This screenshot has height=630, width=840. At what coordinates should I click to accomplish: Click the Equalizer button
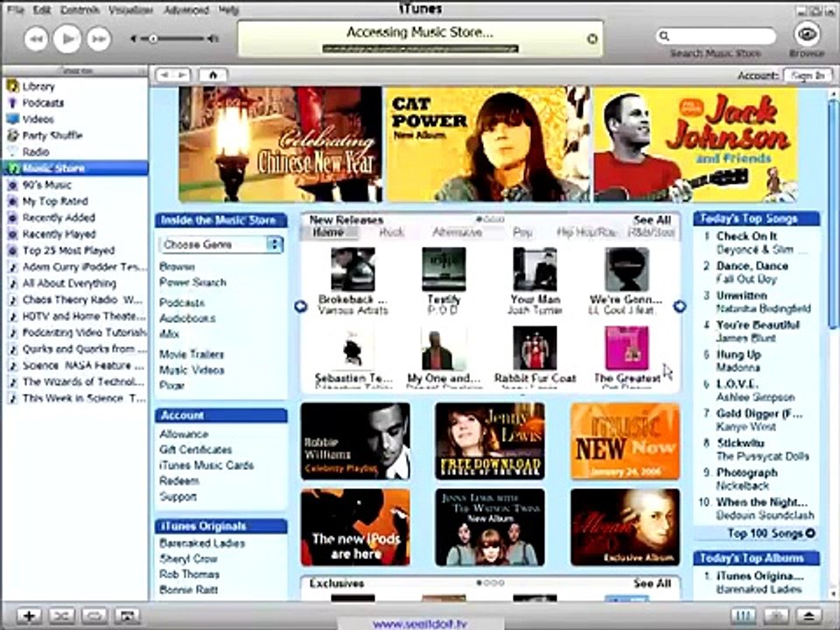point(743,616)
